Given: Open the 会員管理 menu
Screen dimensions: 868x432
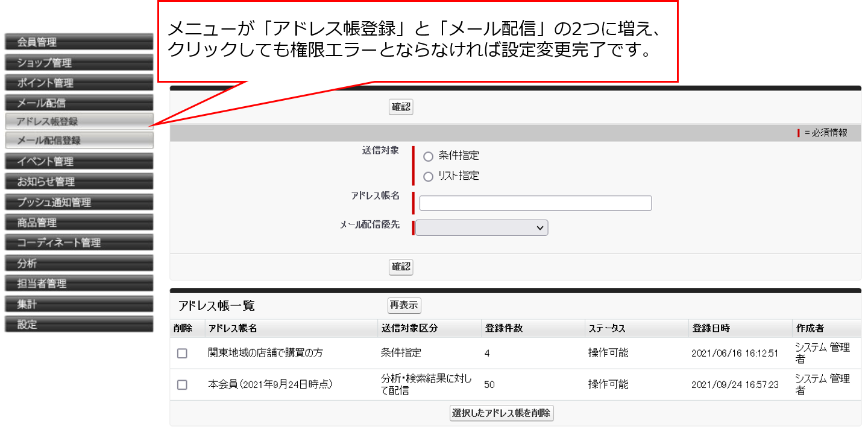Looking at the screenshot, I should click(x=78, y=42).
